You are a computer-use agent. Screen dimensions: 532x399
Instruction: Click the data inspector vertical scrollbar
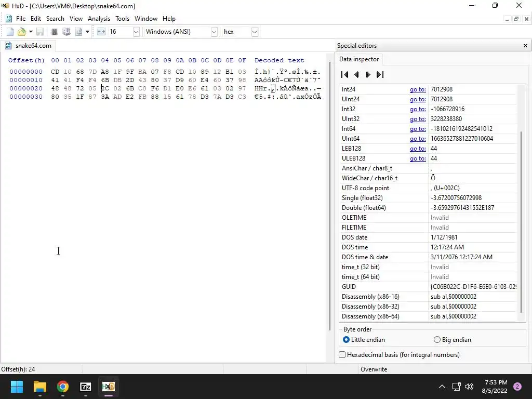(522, 222)
